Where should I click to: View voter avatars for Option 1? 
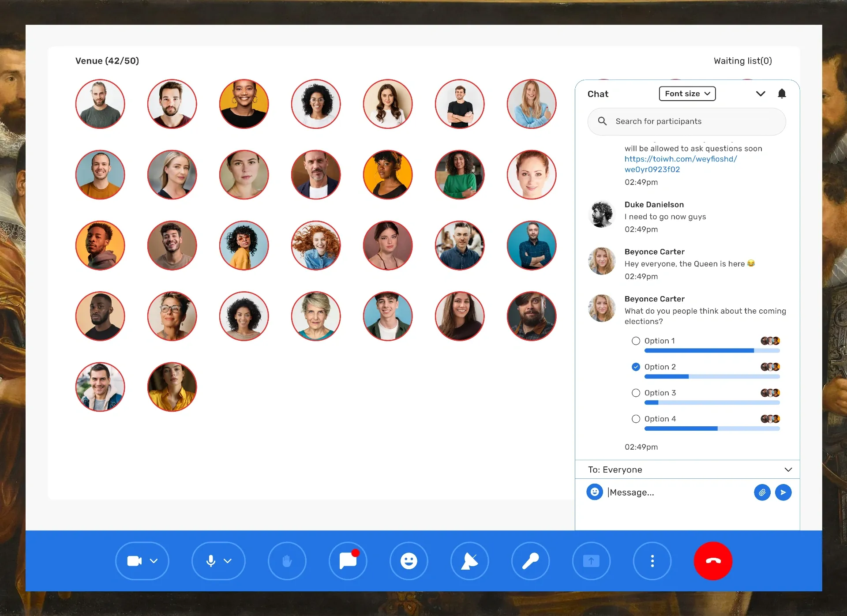[770, 341]
